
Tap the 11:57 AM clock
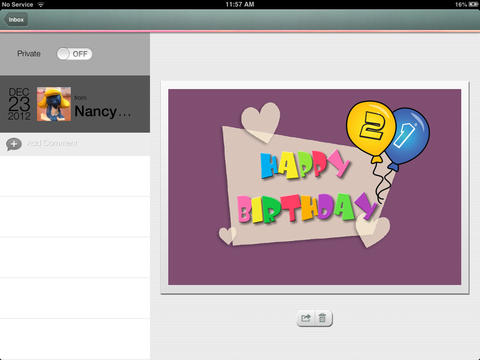click(240, 4)
